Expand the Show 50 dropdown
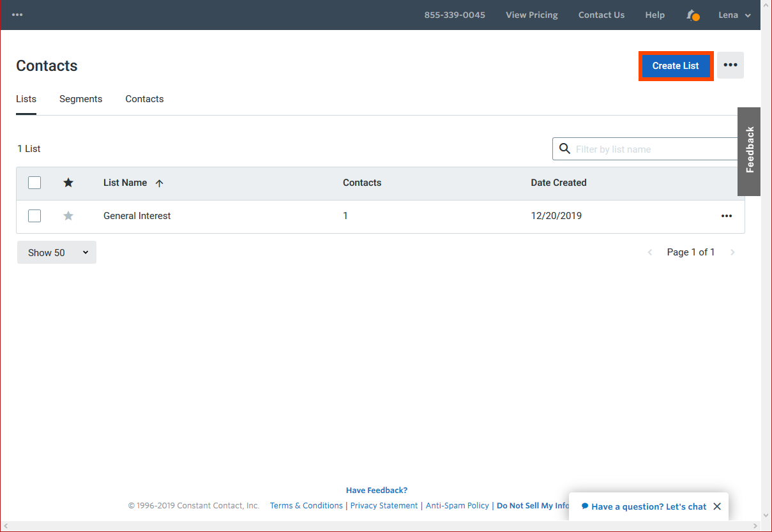The width and height of the screenshot is (772, 532). 57,252
